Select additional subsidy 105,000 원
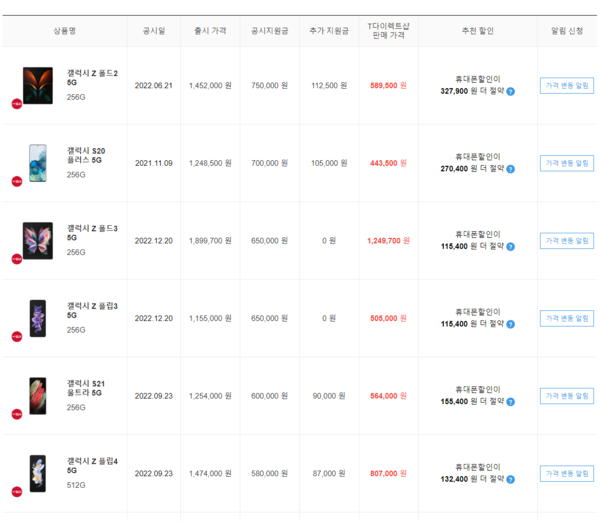 coord(329,163)
